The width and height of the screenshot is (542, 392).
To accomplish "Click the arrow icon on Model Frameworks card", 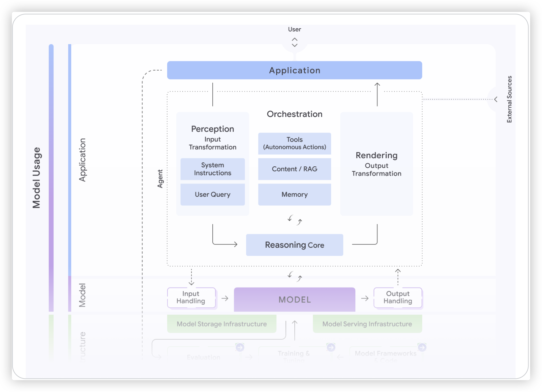I will pos(422,347).
